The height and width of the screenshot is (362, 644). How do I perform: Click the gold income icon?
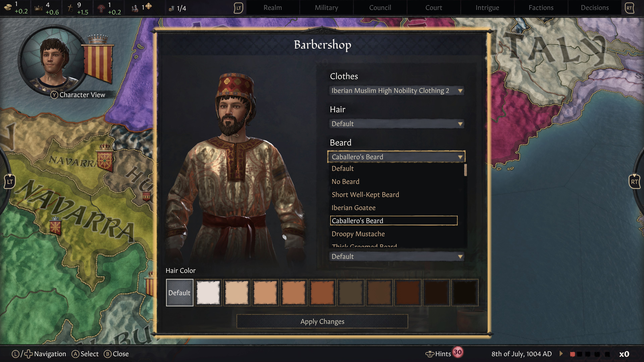8,8
